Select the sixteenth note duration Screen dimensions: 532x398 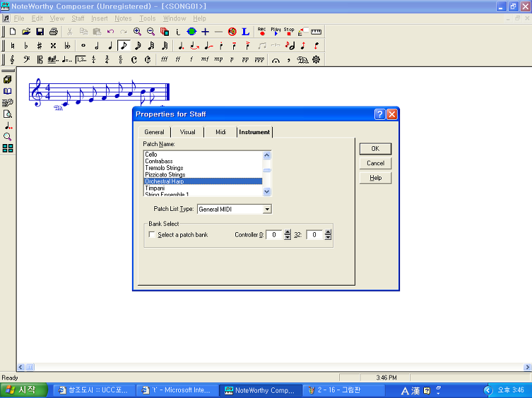click(x=137, y=45)
